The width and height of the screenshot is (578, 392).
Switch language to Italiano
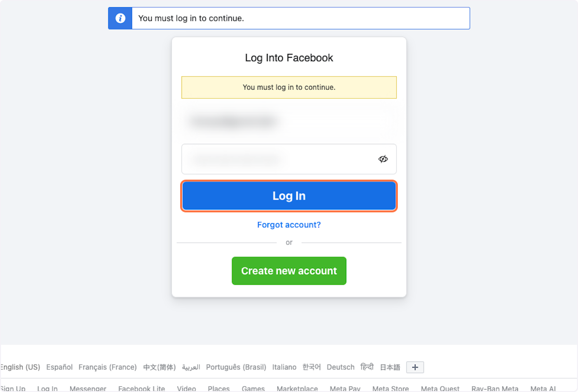coord(284,367)
